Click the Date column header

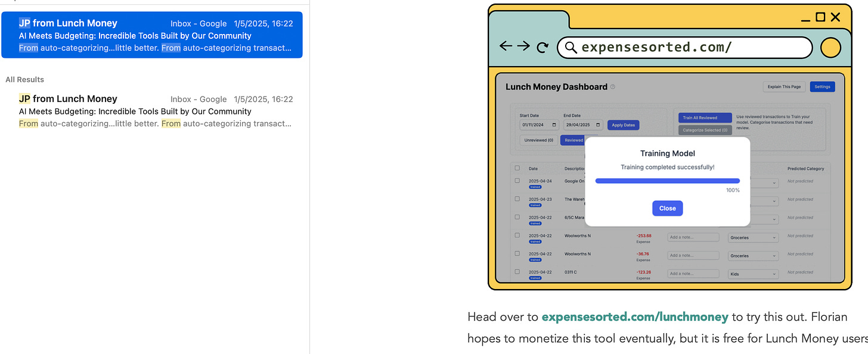tap(533, 169)
